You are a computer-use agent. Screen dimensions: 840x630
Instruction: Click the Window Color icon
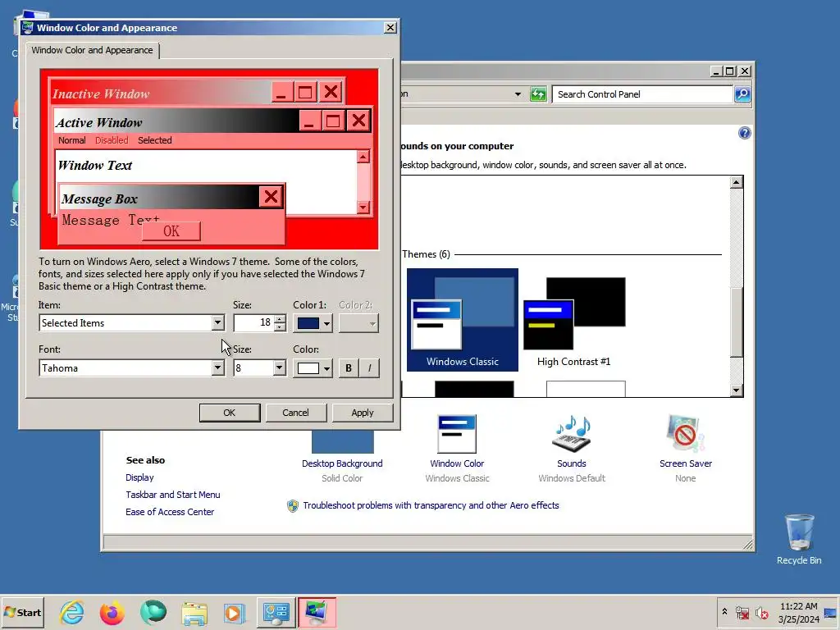pyautogui.click(x=456, y=433)
